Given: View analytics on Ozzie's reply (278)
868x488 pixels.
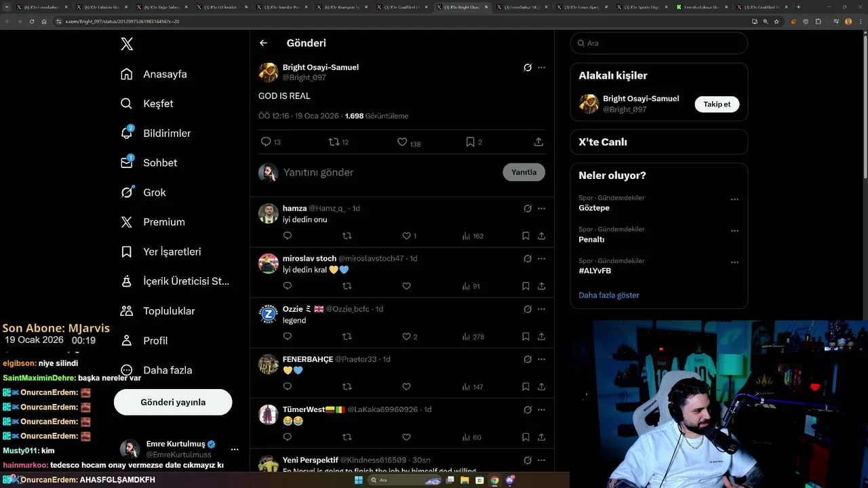Looking at the screenshot, I should (x=473, y=336).
